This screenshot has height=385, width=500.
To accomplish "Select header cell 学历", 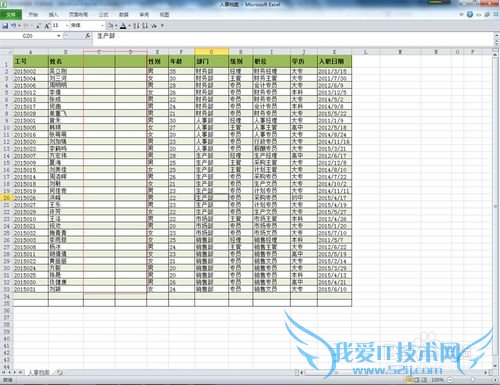I will tap(304, 61).
